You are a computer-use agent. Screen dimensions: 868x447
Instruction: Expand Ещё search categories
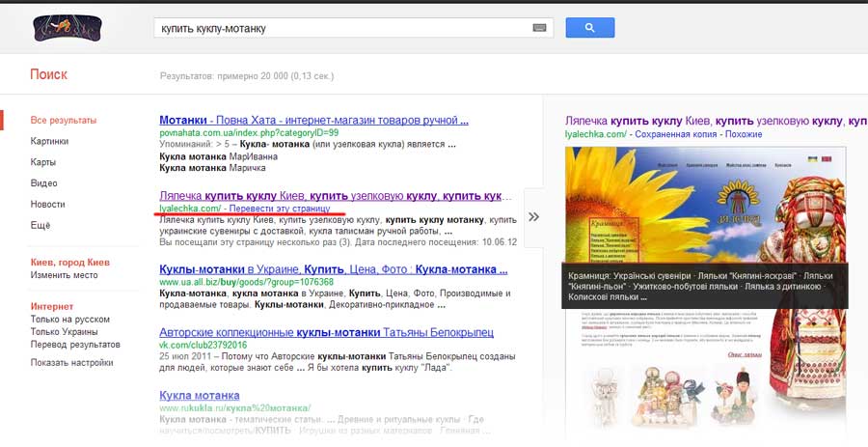coord(40,226)
